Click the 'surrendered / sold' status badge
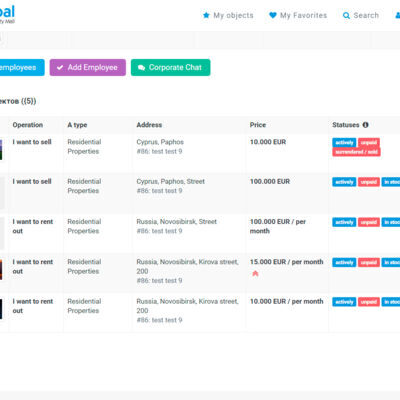Viewport: 400px width, 400px height. pyautogui.click(x=356, y=152)
